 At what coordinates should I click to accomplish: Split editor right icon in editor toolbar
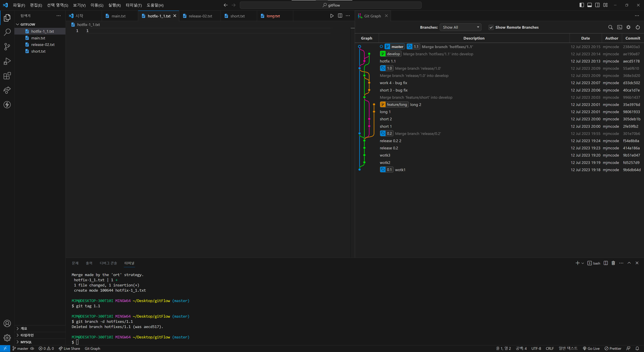340,16
